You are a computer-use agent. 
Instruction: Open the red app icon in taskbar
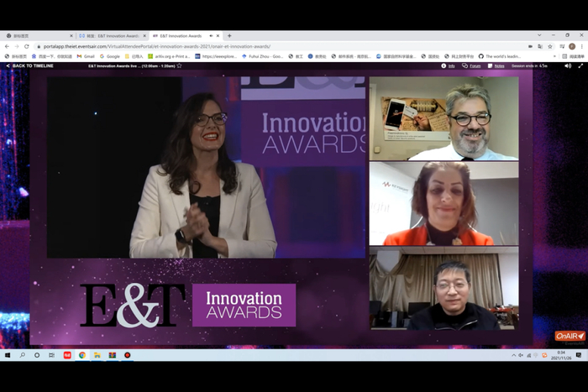click(x=67, y=355)
